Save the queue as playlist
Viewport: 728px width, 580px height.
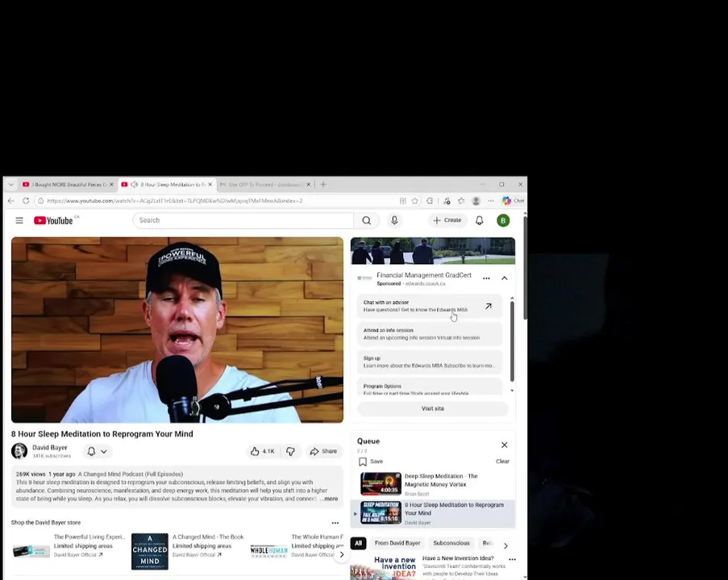(x=371, y=462)
